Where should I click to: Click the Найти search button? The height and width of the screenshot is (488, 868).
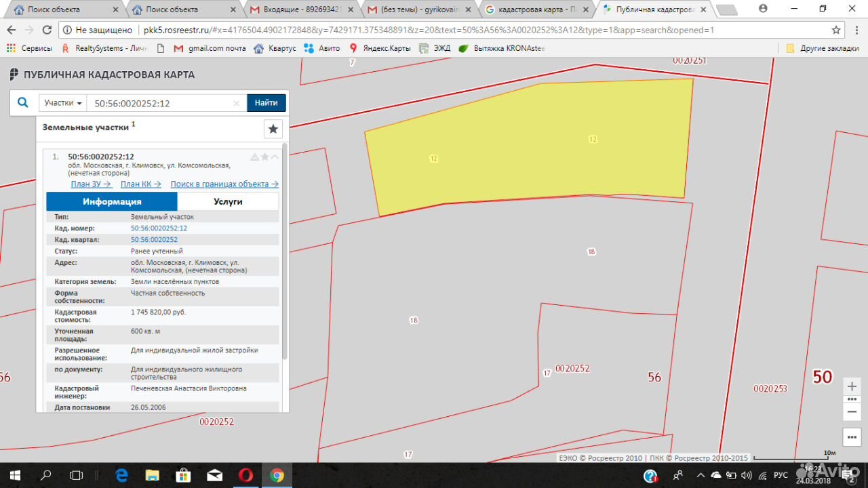[x=267, y=103]
